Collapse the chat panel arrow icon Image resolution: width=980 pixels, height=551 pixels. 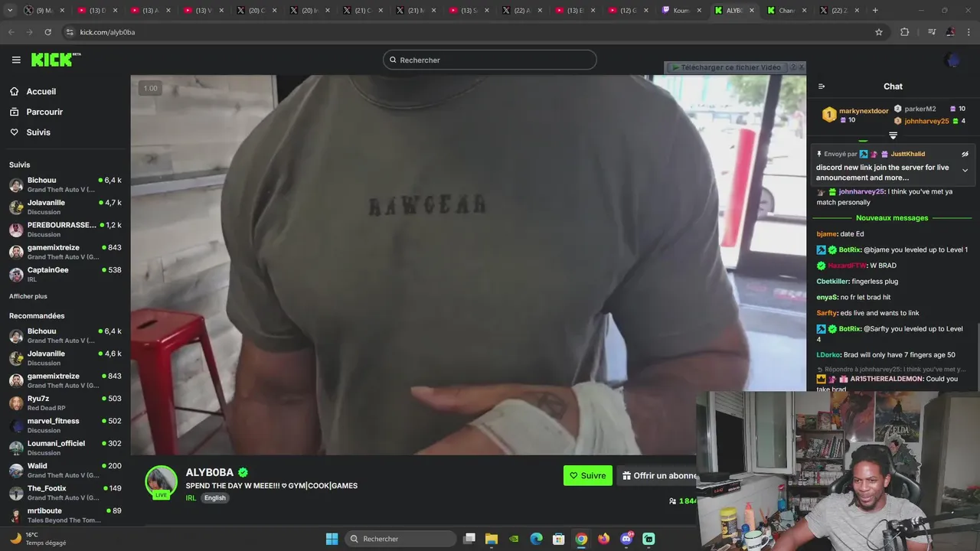[x=822, y=86]
